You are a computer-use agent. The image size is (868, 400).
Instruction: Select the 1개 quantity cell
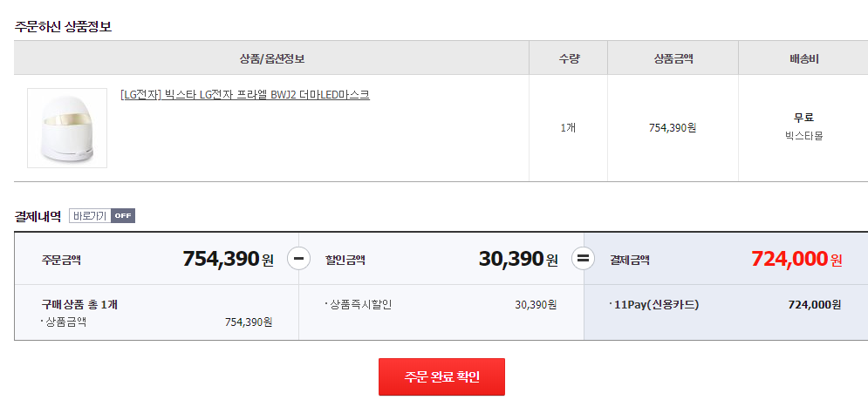point(568,128)
